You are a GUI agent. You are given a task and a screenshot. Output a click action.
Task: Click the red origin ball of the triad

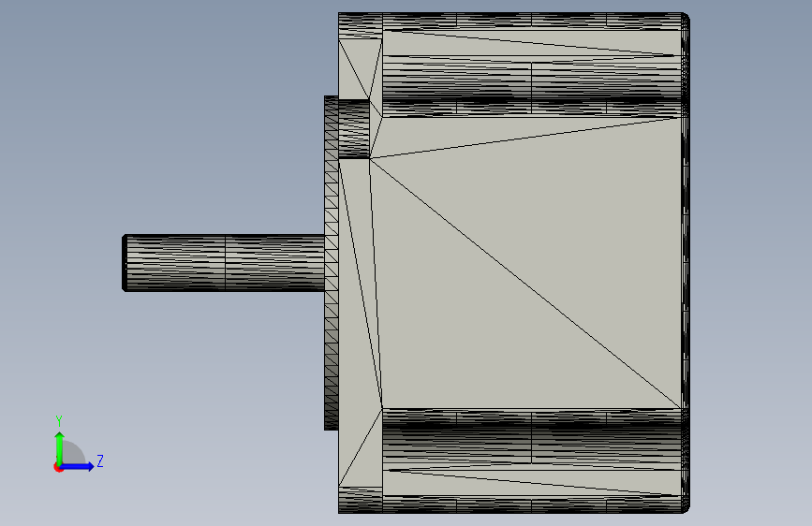pos(58,467)
